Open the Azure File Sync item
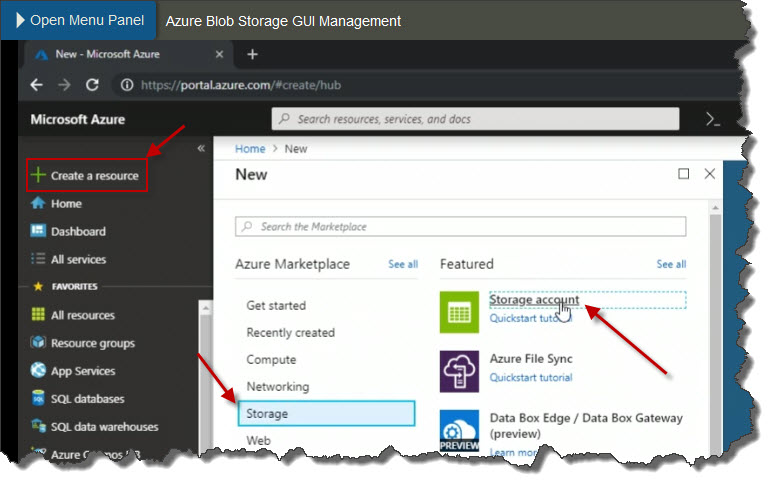The width and height of the screenshot is (777, 489). click(531, 359)
